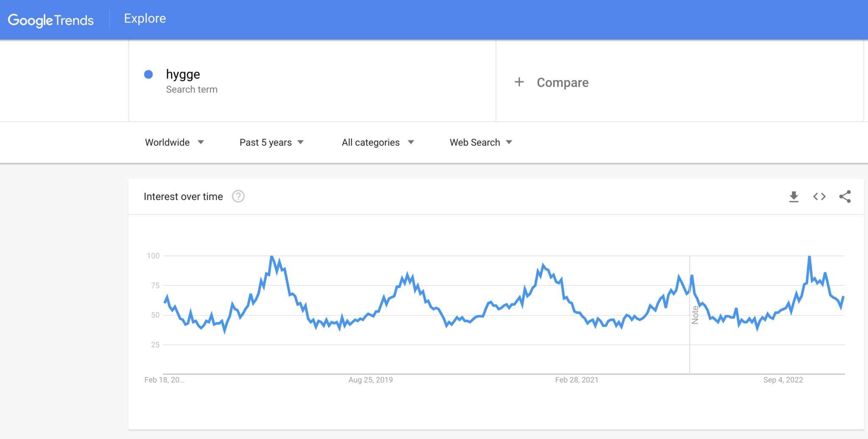Add a Compare search term
Viewport: 868px width, 439px height.
(562, 83)
